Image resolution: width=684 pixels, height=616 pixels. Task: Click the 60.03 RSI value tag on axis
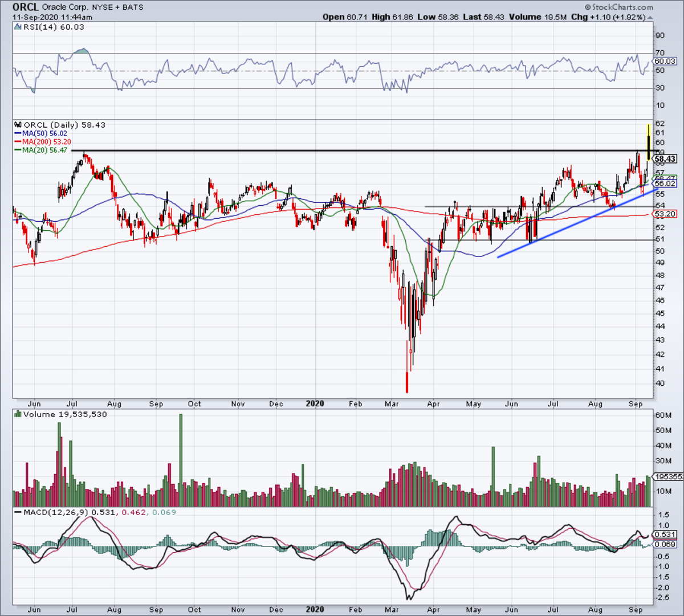[x=665, y=62]
